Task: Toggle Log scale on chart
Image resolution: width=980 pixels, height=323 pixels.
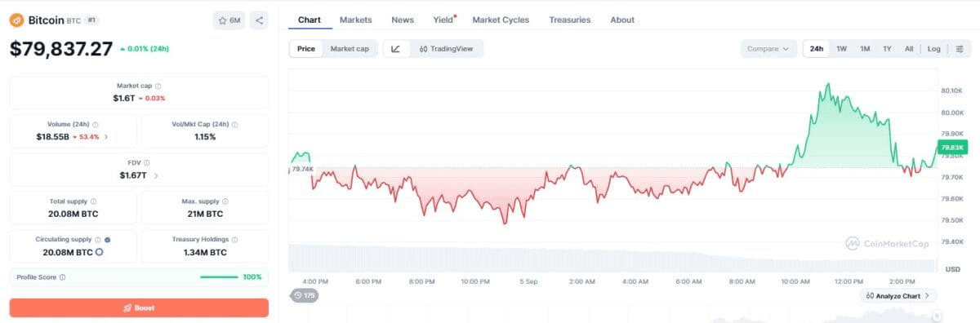Action: [934, 49]
